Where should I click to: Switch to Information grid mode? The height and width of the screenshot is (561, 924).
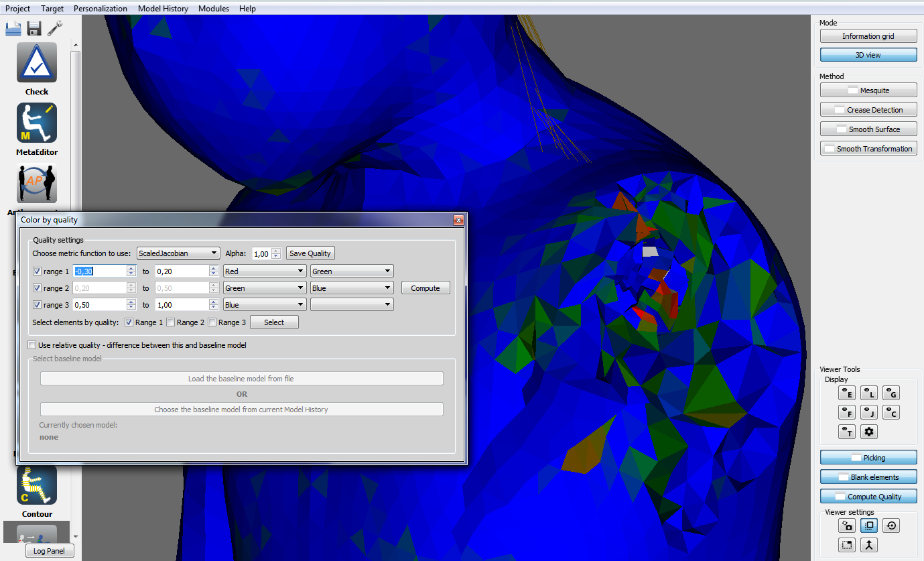click(x=868, y=36)
